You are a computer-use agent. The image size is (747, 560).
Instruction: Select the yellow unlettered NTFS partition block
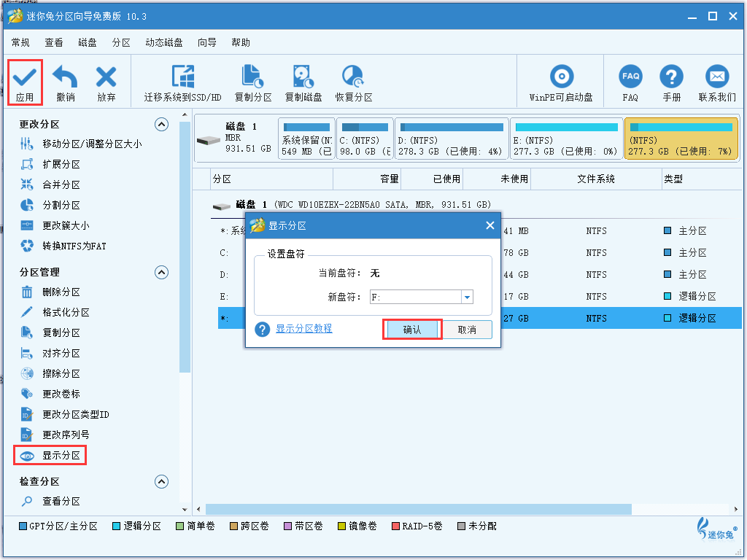681,139
